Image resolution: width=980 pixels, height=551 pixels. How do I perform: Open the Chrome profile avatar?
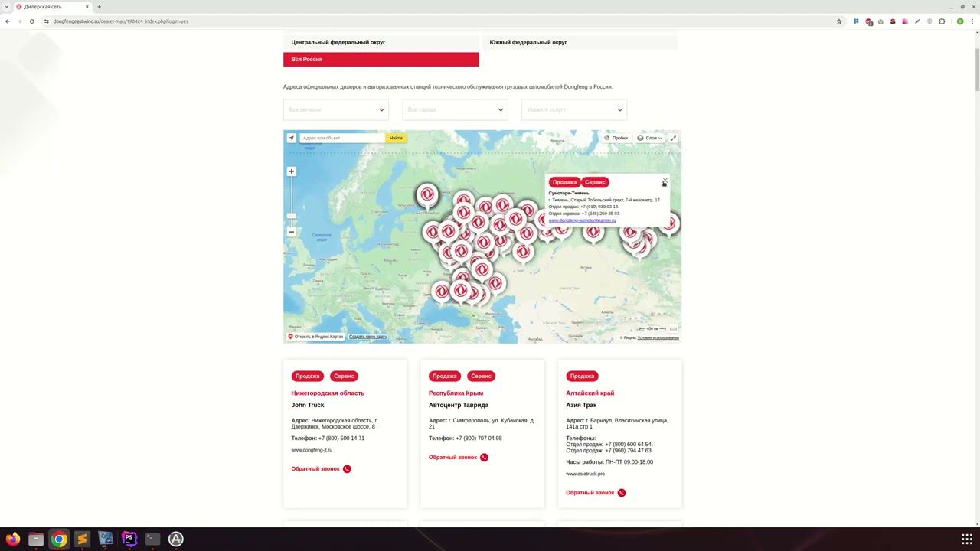point(960,21)
